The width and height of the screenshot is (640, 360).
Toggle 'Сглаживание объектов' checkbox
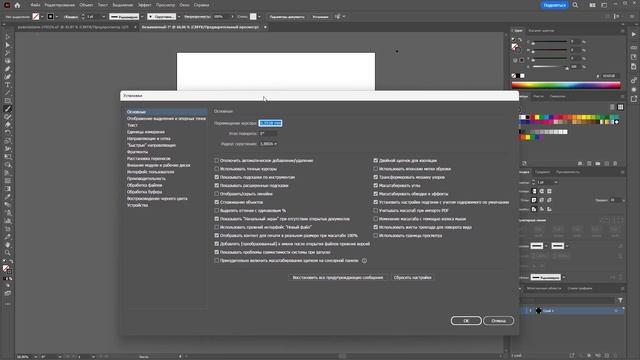tap(217, 202)
